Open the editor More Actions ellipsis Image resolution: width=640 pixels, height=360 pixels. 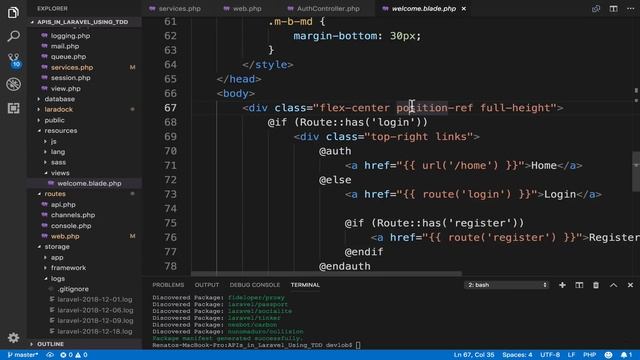coord(630,9)
